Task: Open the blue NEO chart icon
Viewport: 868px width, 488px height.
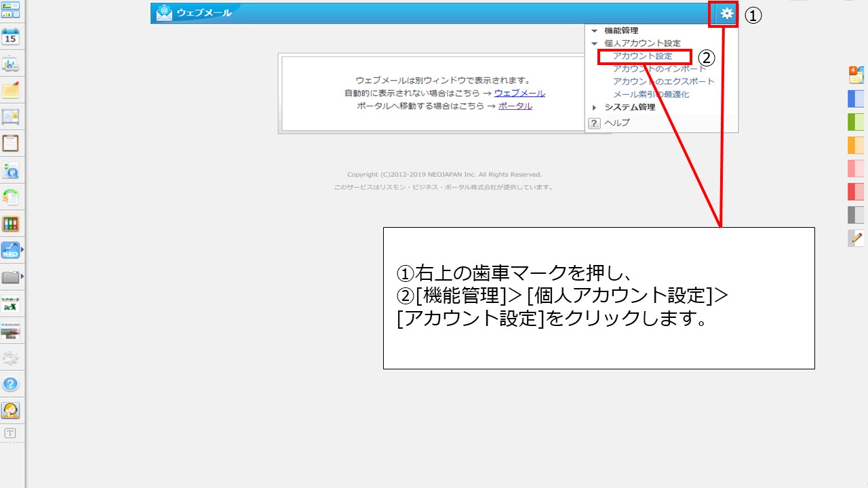Action: pyautogui.click(x=11, y=250)
